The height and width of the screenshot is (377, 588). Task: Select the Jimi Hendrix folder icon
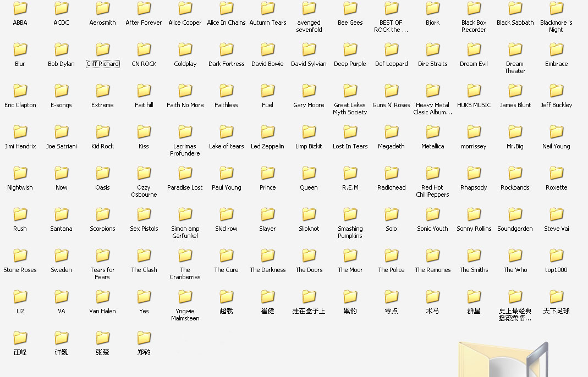(20, 131)
